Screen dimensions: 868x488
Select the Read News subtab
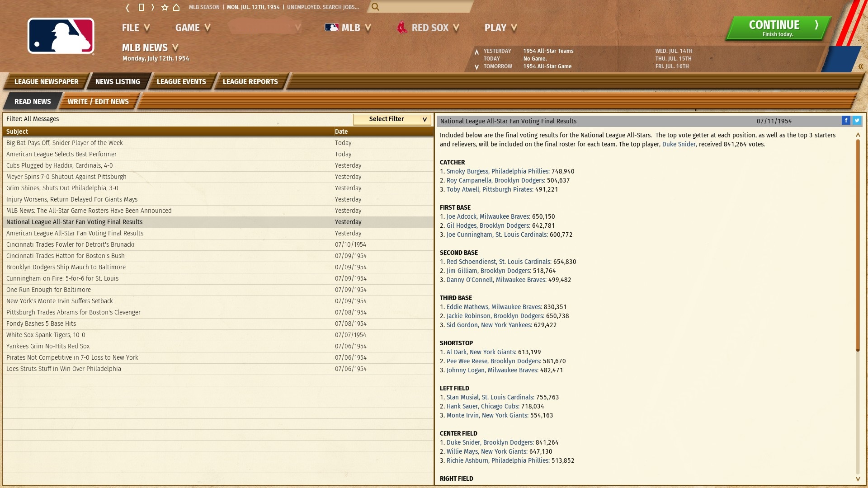coord(33,101)
